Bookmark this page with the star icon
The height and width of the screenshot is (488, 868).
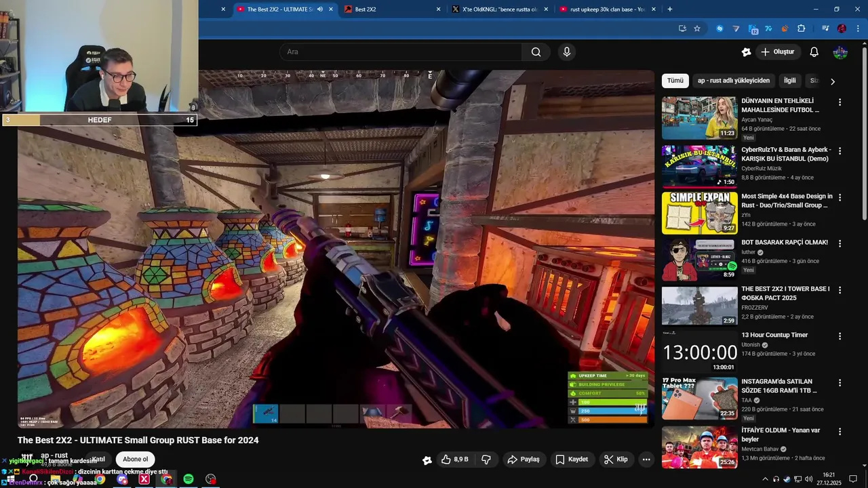(x=697, y=28)
